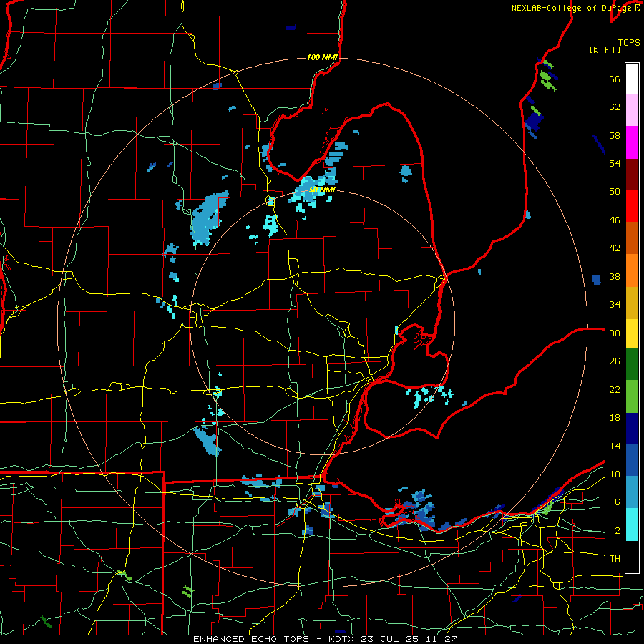Click the "50 NMI" range ring label
Image resolution: width=644 pixels, height=644 pixels.
tap(322, 190)
